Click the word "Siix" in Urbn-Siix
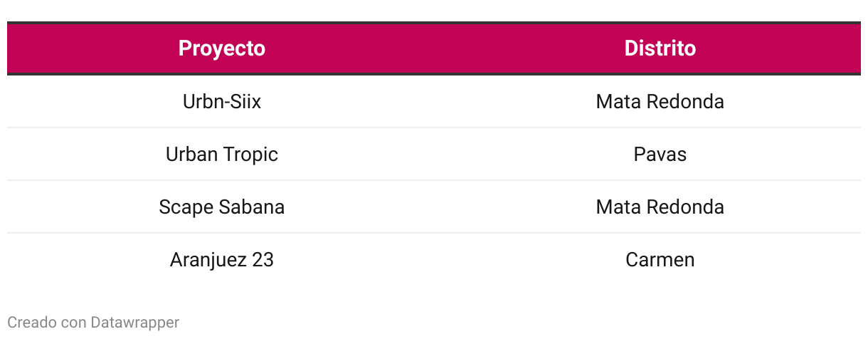The image size is (868, 339). tap(247, 102)
